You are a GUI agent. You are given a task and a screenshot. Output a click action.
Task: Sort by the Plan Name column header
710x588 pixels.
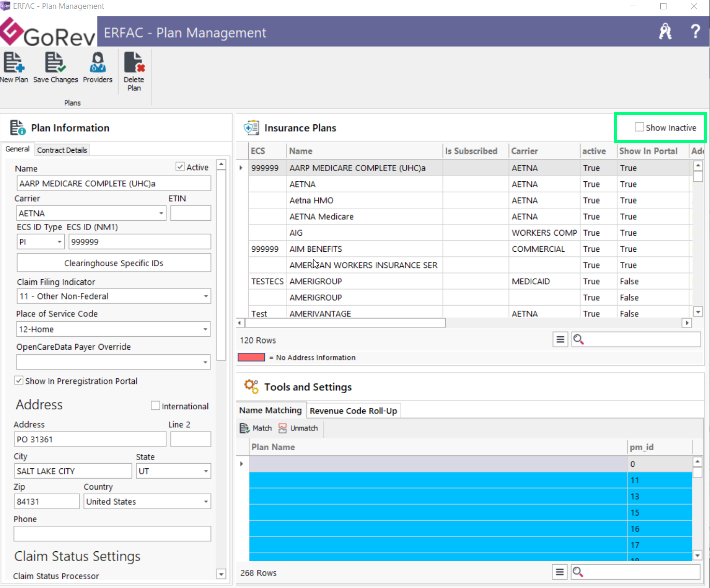click(x=438, y=447)
